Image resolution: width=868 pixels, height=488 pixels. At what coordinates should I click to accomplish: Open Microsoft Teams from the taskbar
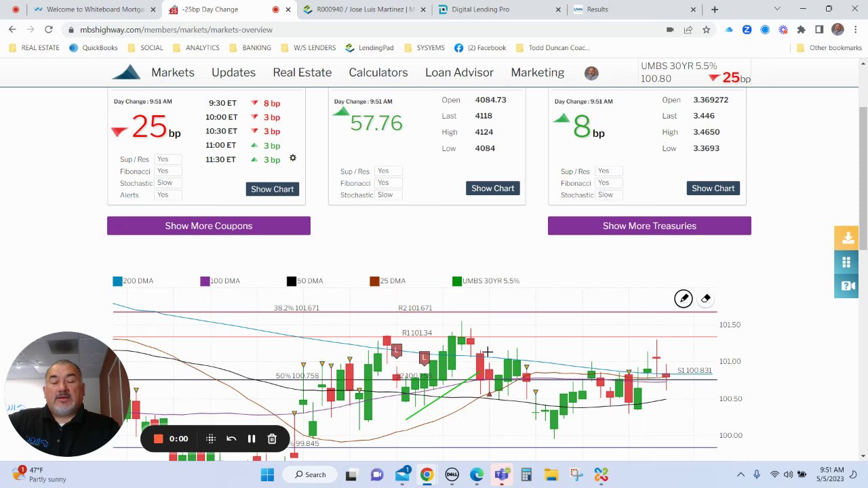tap(501, 474)
